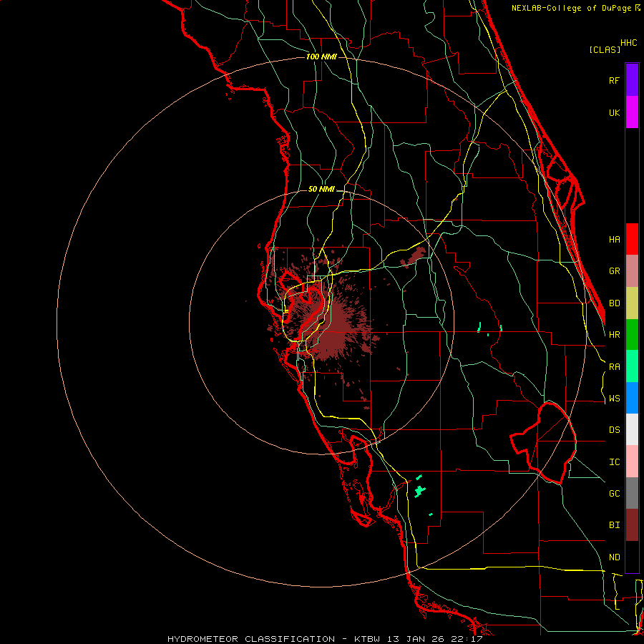
Task: Click the blue WS legend swatch
Action: click(x=632, y=398)
